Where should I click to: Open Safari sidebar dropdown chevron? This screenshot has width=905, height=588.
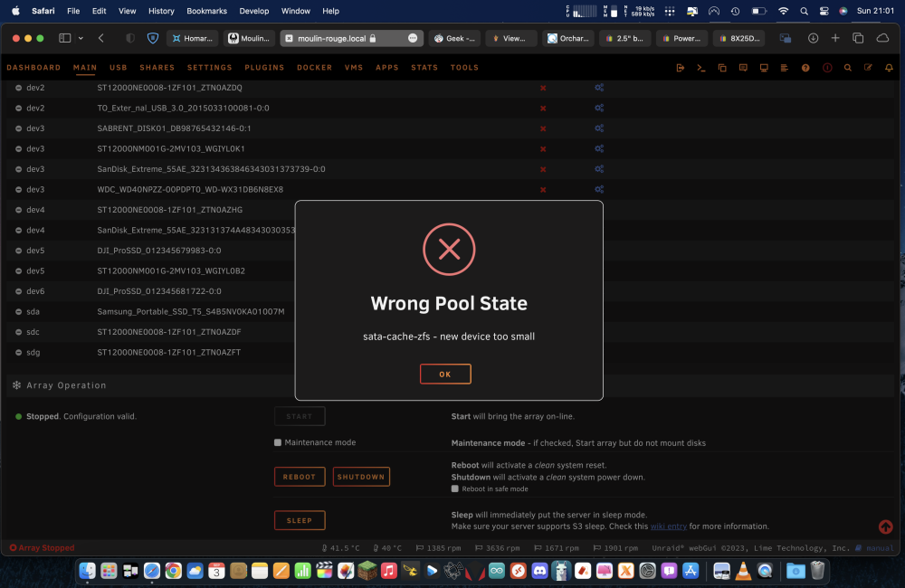81,38
